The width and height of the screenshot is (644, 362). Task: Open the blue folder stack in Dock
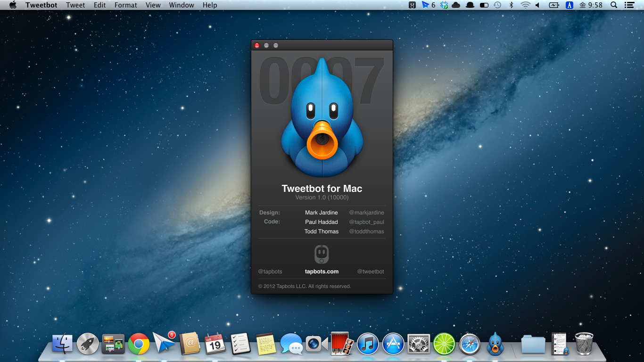coord(533,344)
